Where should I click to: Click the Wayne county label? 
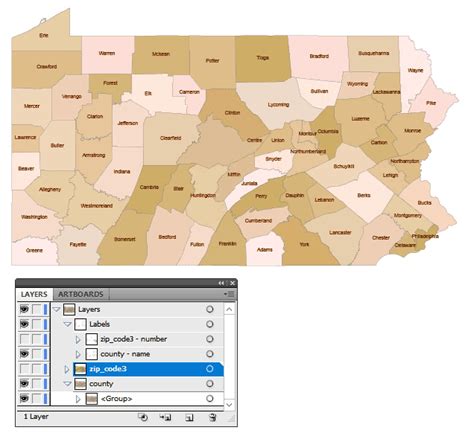click(x=415, y=70)
